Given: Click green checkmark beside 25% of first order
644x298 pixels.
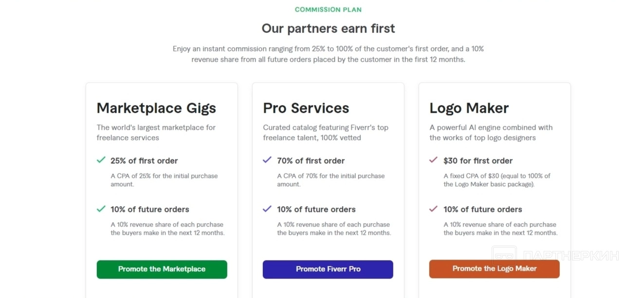Looking at the screenshot, I should click(x=101, y=160).
